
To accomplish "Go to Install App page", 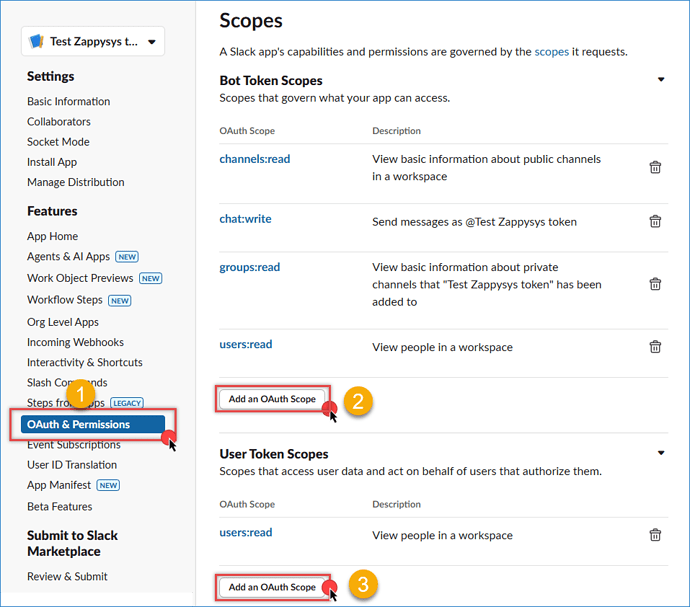I will 52,162.
